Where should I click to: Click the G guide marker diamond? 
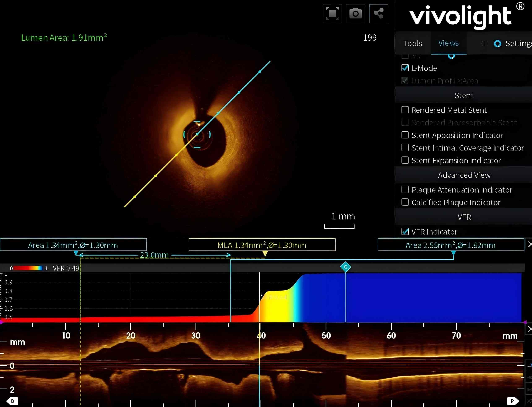(346, 267)
